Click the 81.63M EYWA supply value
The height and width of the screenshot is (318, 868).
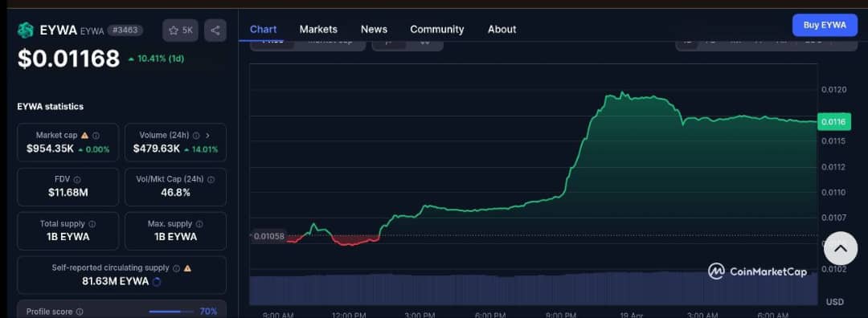point(115,282)
